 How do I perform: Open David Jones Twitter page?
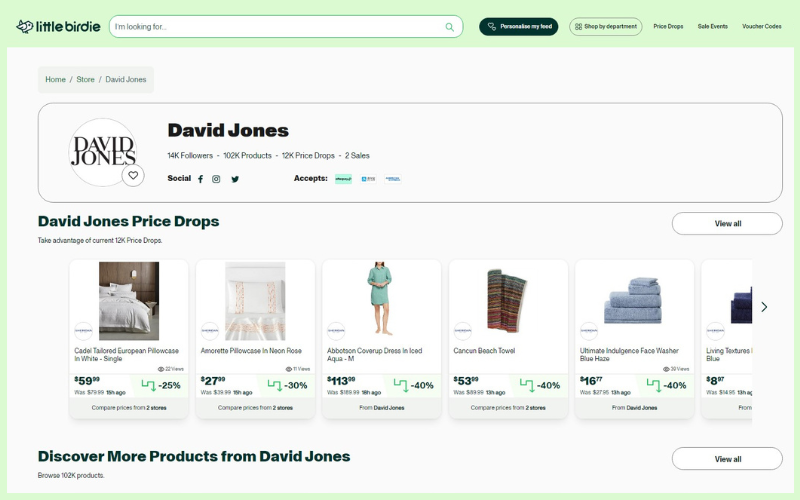click(235, 179)
